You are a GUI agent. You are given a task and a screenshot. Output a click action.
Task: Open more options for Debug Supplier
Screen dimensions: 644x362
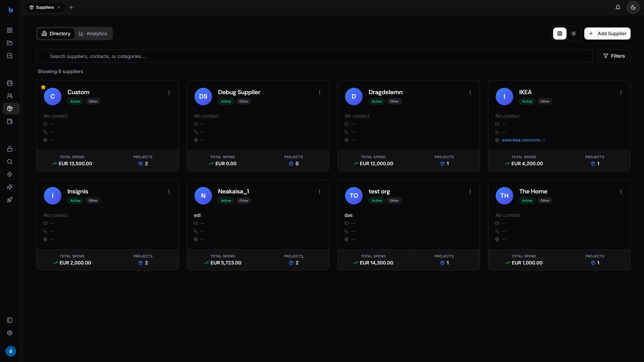pos(319,93)
